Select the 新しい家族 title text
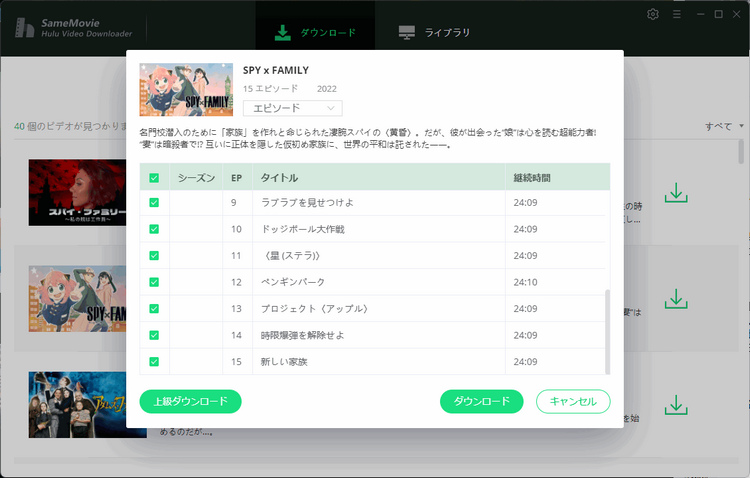Viewport: 750px width, 478px height. click(284, 362)
